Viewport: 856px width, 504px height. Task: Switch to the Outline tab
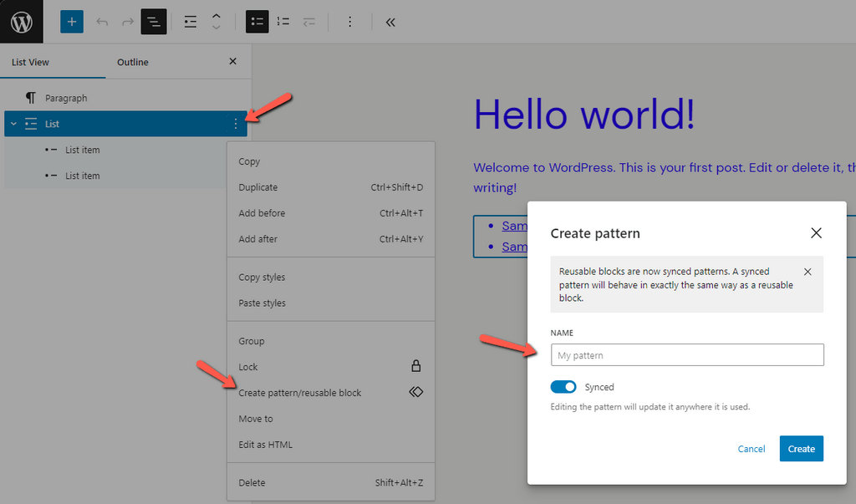(x=132, y=61)
